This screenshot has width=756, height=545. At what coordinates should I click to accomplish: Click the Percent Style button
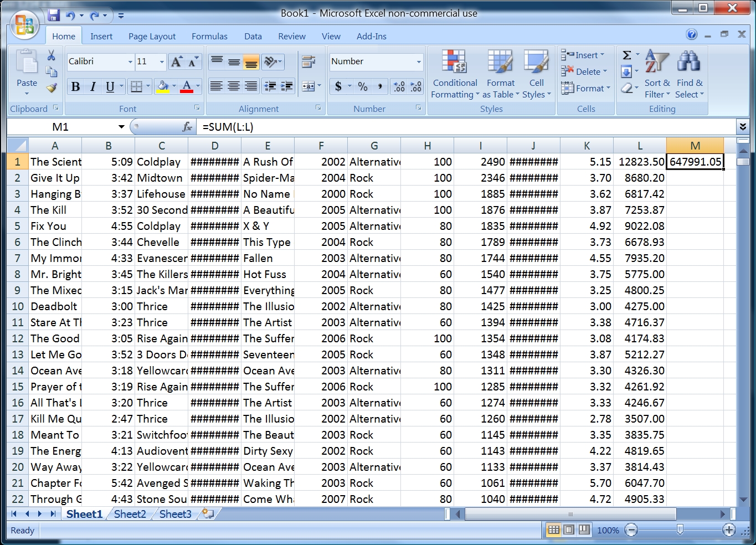pos(363,86)
